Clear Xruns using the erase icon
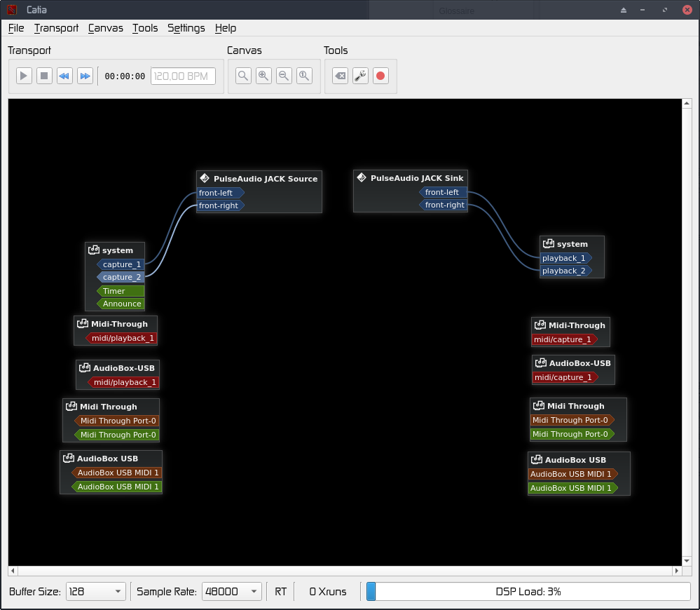The image size is (700, 610). tap(340, 76)
